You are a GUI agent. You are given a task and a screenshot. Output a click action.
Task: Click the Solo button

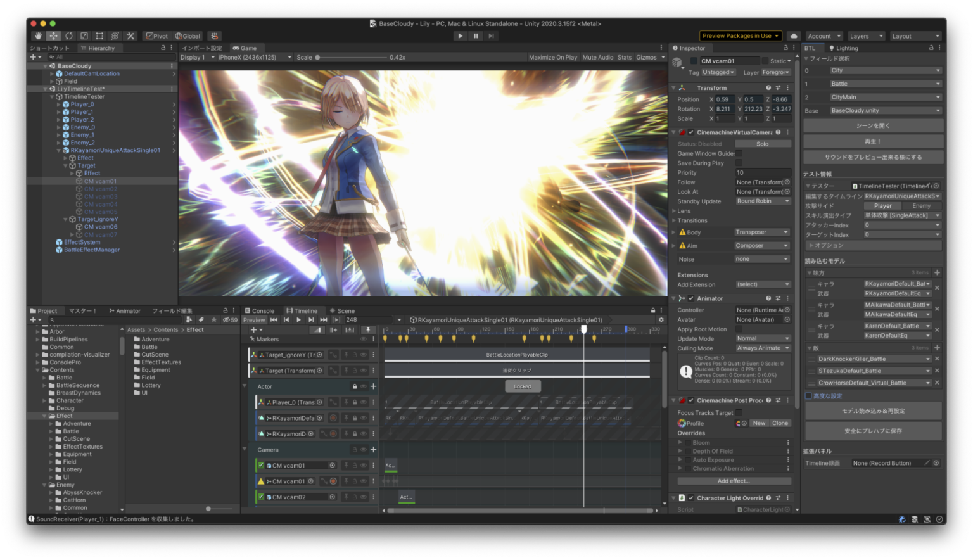(x=763, y=144)
